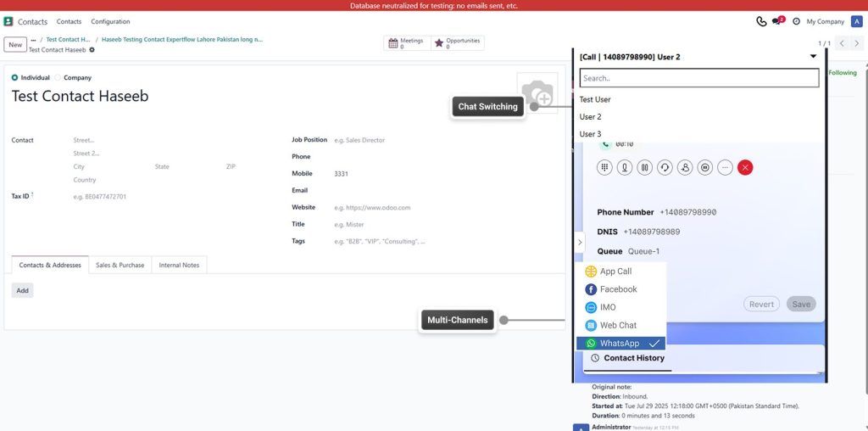Click the Opportunities star stat button
The width and height of the screenshot is (868, 431).
(x=457, y=43)
